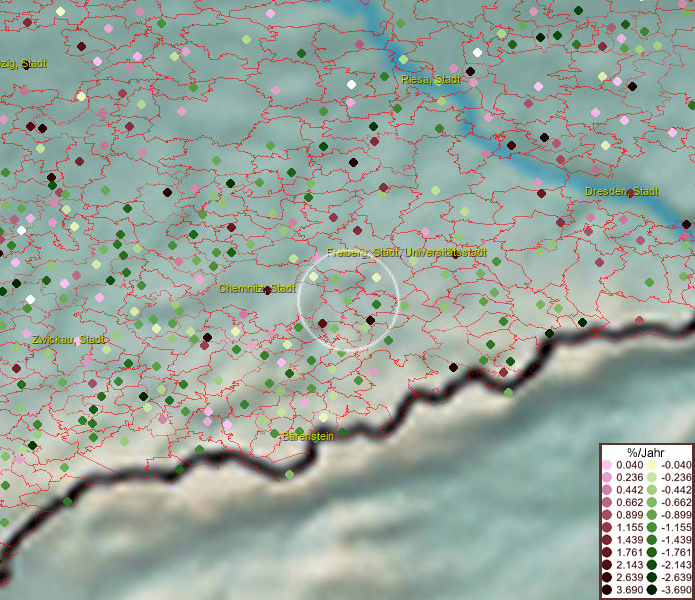
Task: Pick the 0.899 legend color swatch
Action: tap(607, 515)
